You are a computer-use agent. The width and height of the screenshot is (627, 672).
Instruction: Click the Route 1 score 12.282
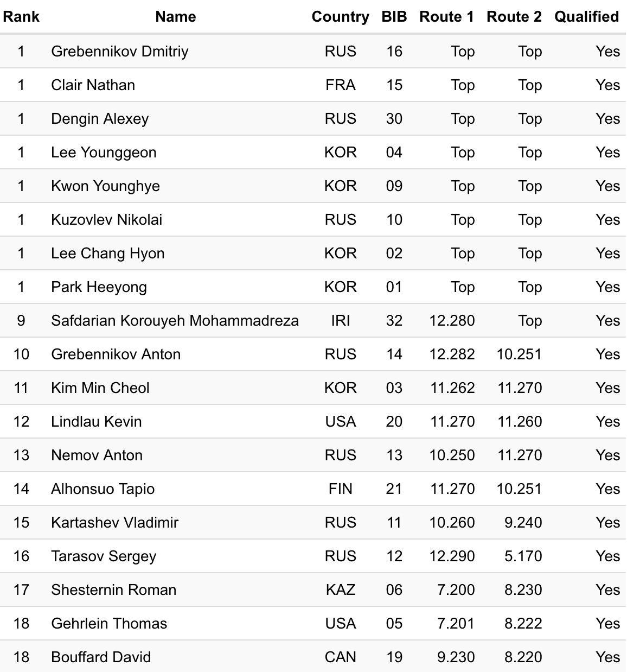452,354
